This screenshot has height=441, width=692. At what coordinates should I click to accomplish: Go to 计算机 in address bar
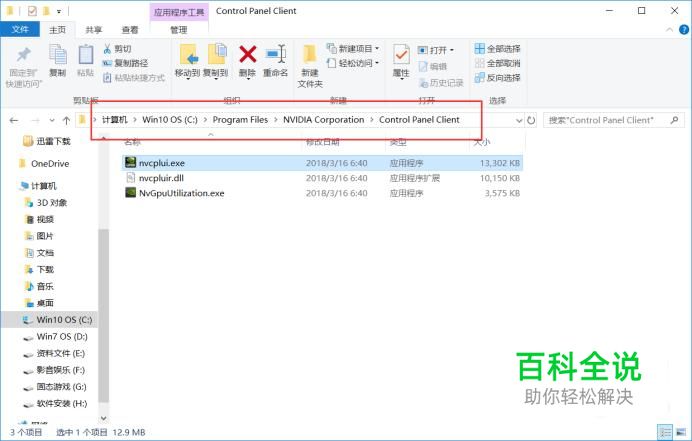pyautogui.click(x=115, y=120)
